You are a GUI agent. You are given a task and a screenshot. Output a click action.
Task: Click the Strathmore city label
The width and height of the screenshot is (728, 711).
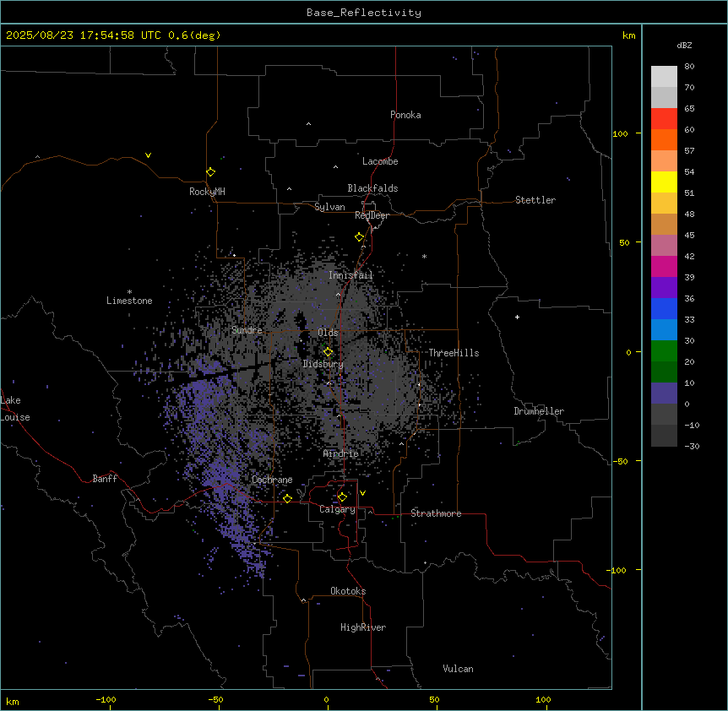point(436,513)
